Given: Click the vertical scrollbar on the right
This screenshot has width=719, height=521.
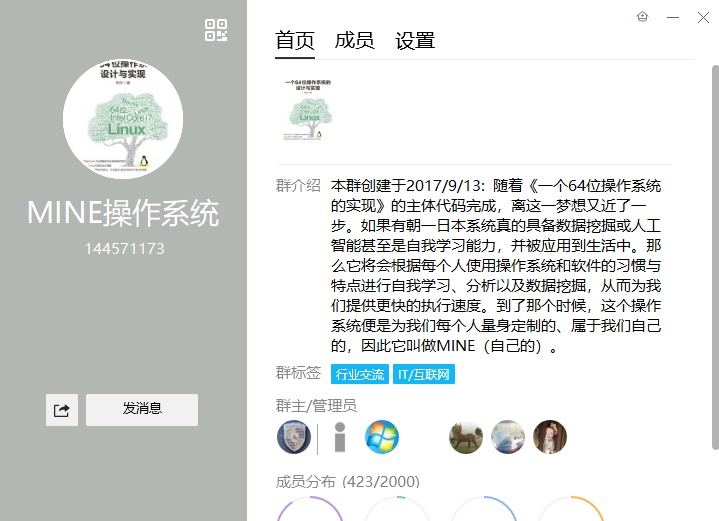Looking at the screenshot, I should pos(715,257).
